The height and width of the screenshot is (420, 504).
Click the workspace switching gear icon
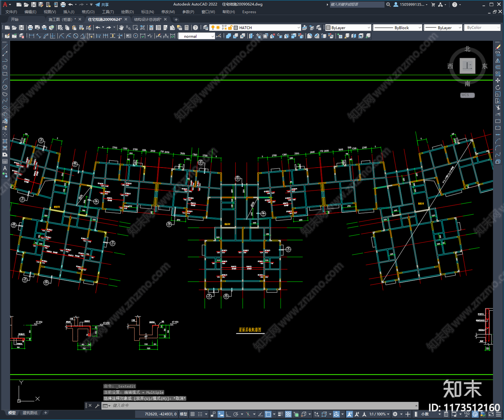click(395, 414)
